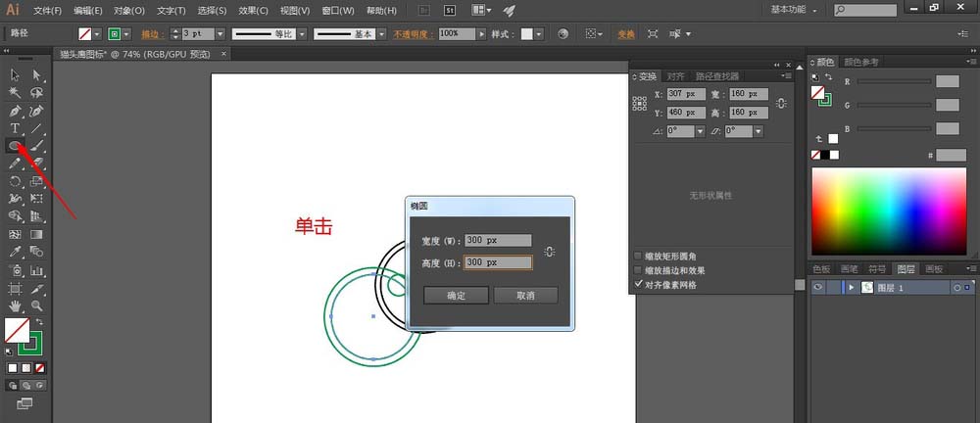Viewport: 980px width, 423px height.
Task: Select the Rotate tool
Action: pos(15,182)
